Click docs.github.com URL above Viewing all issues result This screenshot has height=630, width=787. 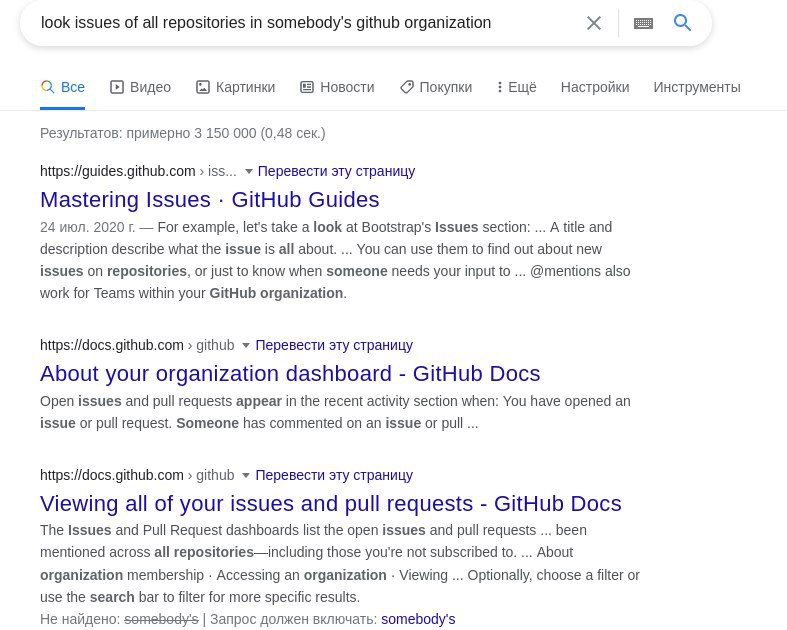(x=111, y=475)
